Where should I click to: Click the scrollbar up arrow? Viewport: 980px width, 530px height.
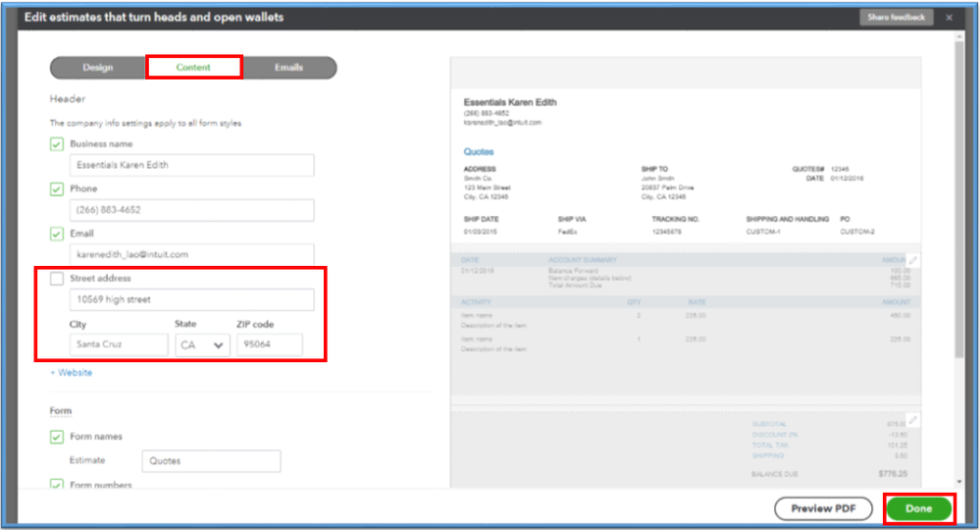(x=960, y=37)
